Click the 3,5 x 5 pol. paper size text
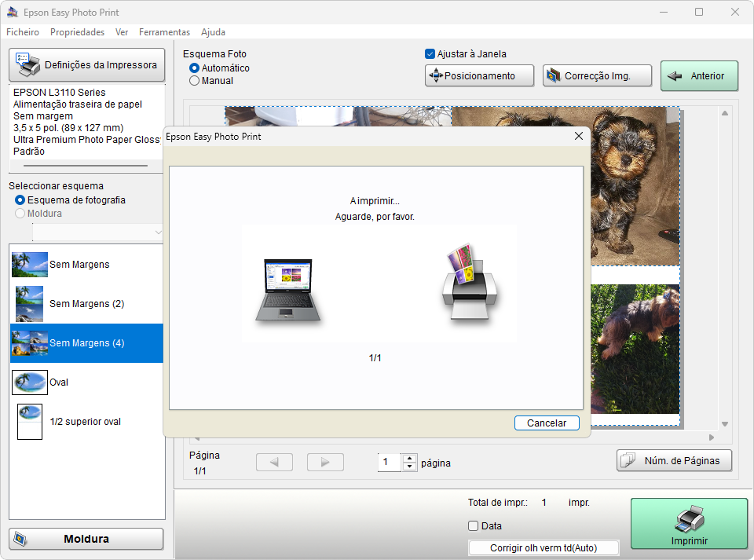Image resolution: width=754 pixels, height=560 pixels. [x=68, y=128]
